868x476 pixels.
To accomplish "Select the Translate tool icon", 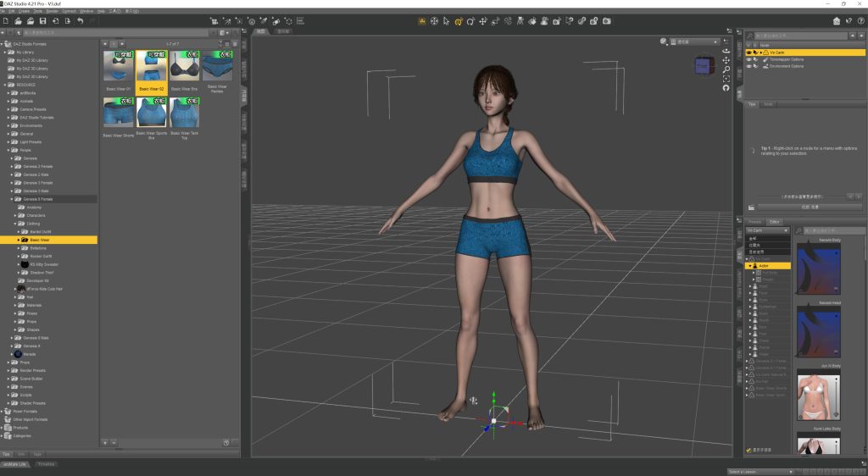I will [482, 21].
